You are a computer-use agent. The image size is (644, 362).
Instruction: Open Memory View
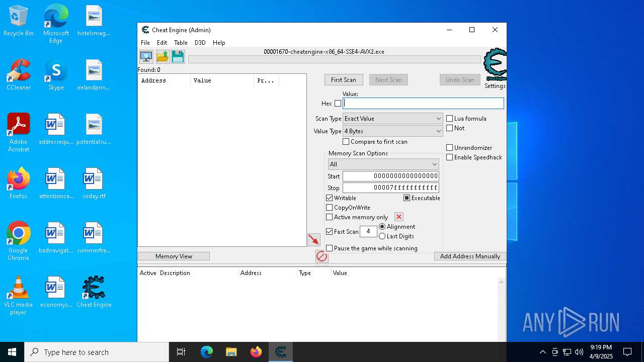174,256
